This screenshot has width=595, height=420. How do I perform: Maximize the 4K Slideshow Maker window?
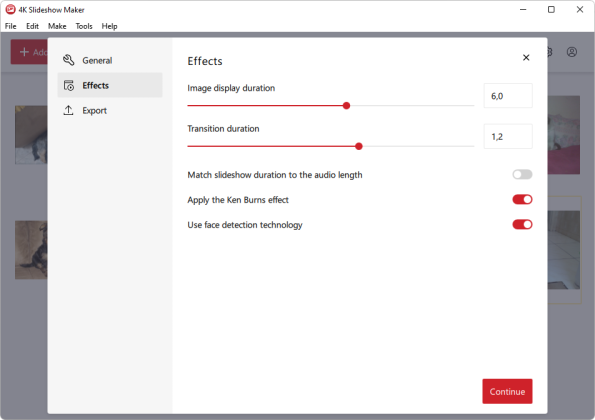tap(551, 9)
